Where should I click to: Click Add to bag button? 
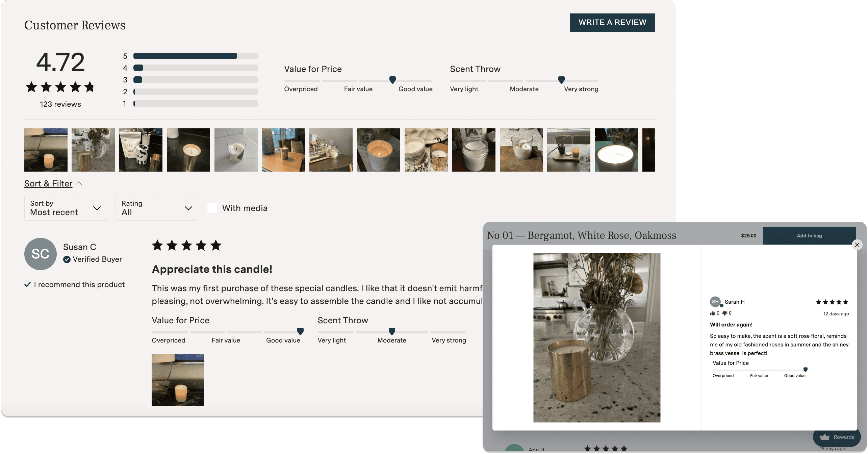tap(809, 235)
